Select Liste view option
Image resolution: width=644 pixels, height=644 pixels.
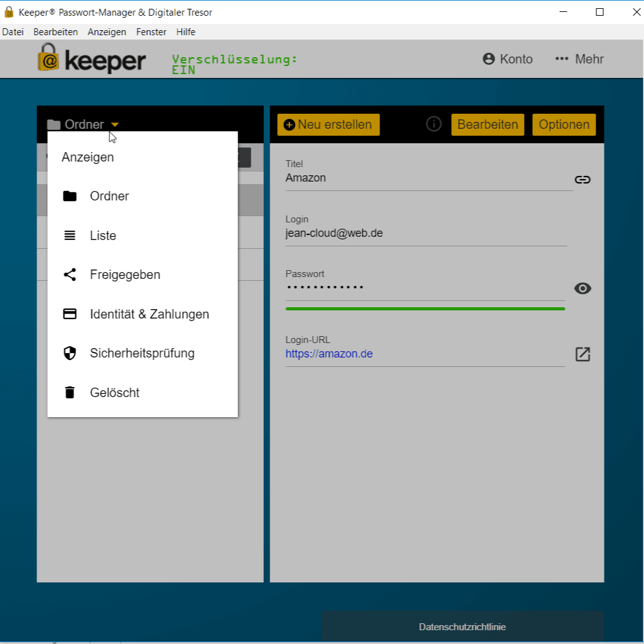pos(143,236)
